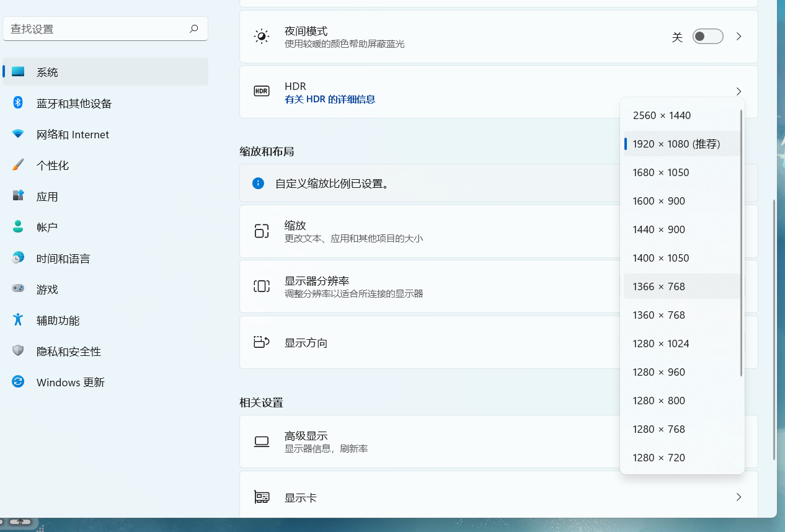The width and height of the screenshot is (785, 532).
Task: Open 个性化 settings category
Action: point(105,165)
